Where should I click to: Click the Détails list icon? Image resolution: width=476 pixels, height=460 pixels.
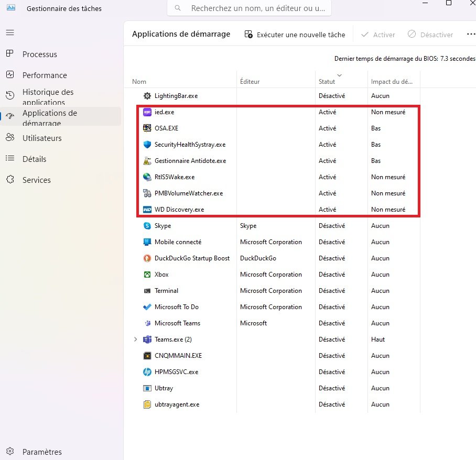[x=10, y=158]
